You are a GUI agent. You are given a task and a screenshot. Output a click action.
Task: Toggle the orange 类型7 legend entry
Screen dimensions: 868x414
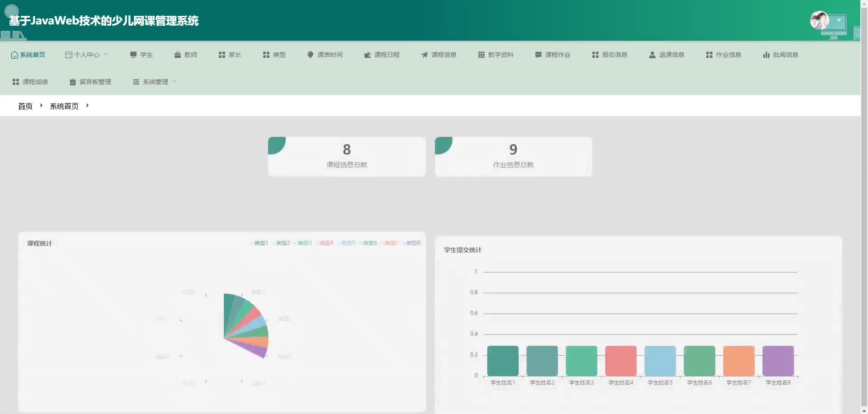click(390, 243)
